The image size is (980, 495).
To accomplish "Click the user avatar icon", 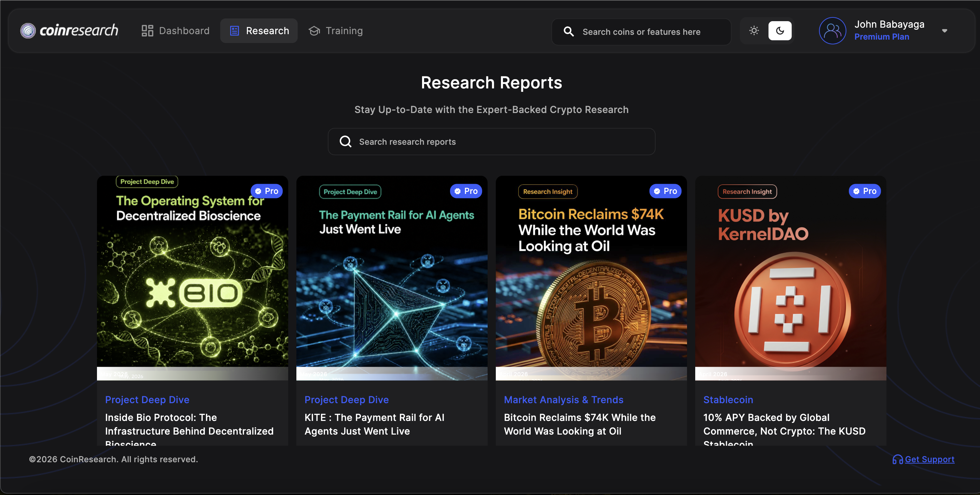I will 832,31.
